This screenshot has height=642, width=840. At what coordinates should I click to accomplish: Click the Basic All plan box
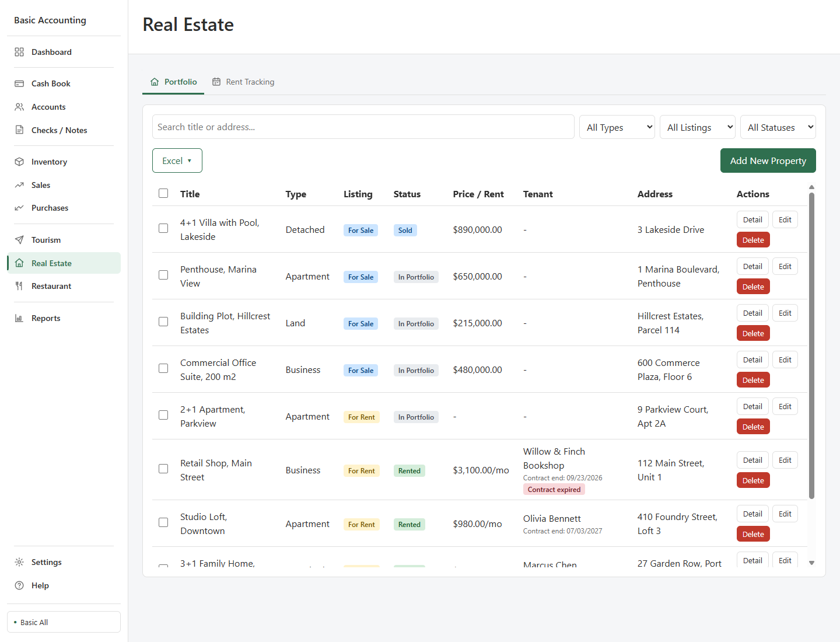[x=64, y=622]
